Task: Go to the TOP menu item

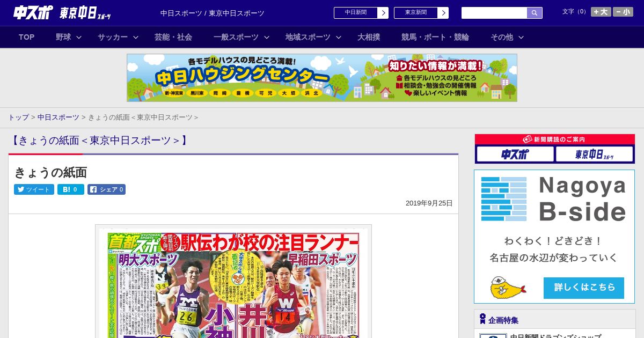Action: coord(27,37)
